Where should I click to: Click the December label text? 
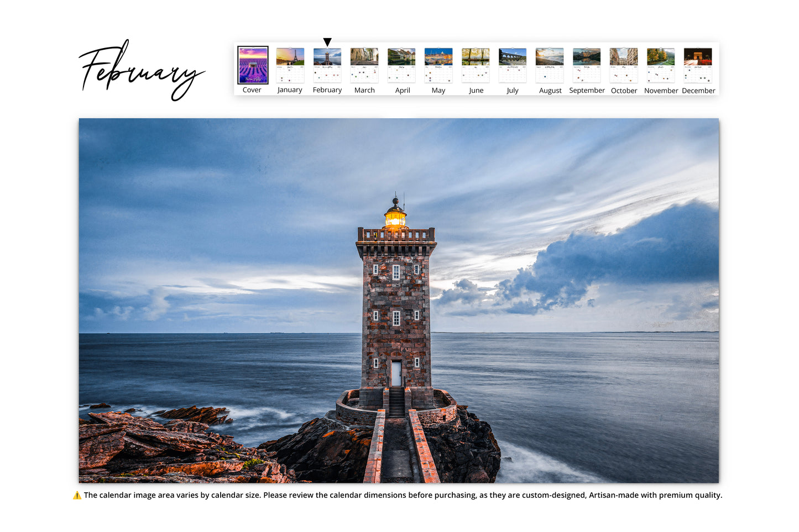point(698,91)
